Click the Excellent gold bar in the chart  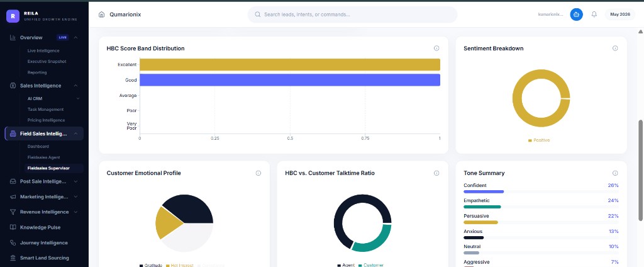point(290,65)
